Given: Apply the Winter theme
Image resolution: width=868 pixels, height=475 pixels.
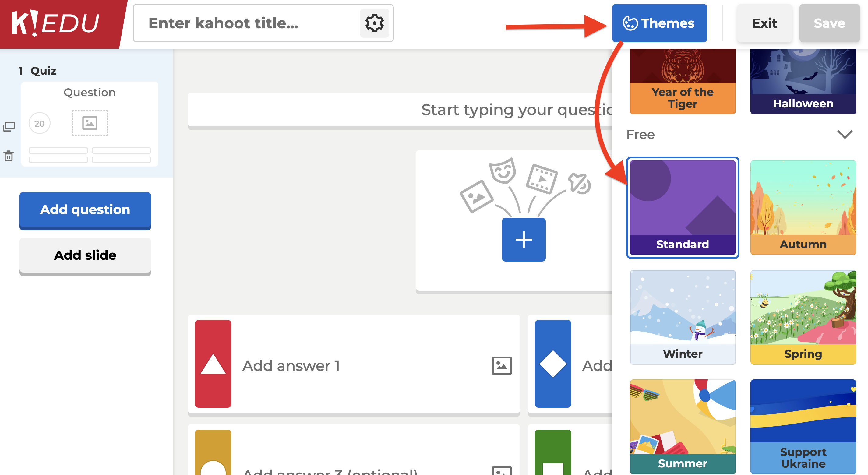Looking at the screenshot, I should 682,317.
